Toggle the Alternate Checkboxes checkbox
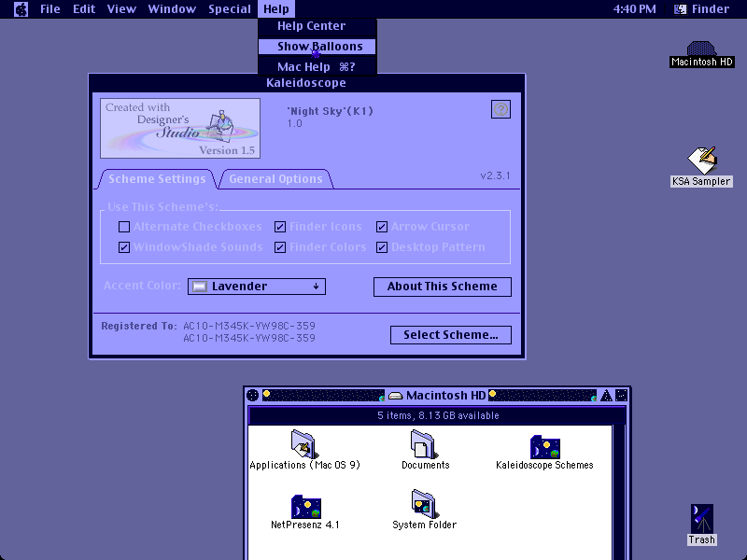 coord(124,227)
